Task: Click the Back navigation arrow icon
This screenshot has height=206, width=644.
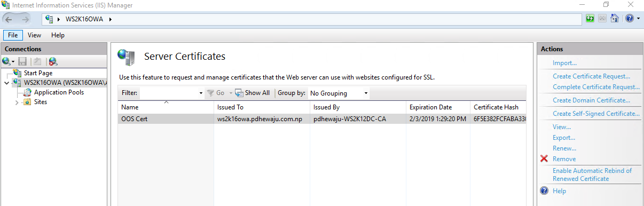Action: 9,19
